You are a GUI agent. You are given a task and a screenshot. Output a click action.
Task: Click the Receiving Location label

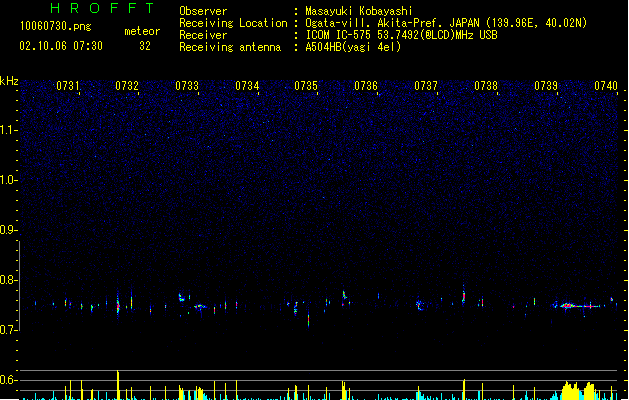(233, 23)
